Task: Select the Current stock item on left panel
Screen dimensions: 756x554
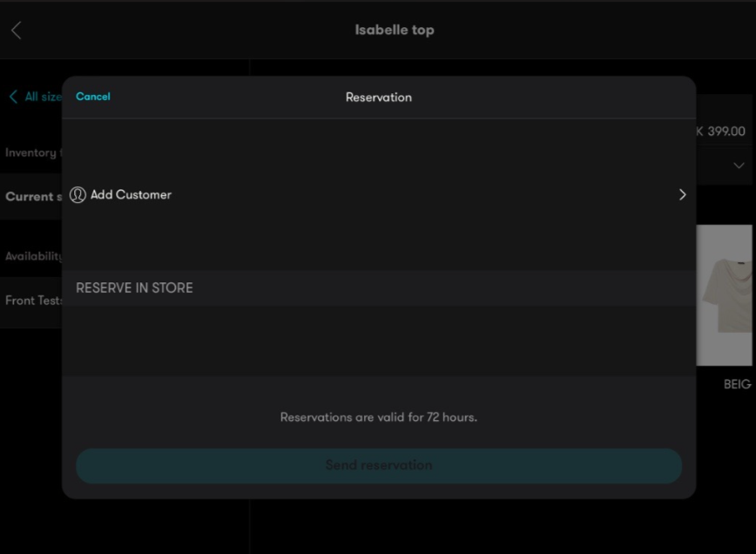Action: pyautogui.click(x=35, y=197)
